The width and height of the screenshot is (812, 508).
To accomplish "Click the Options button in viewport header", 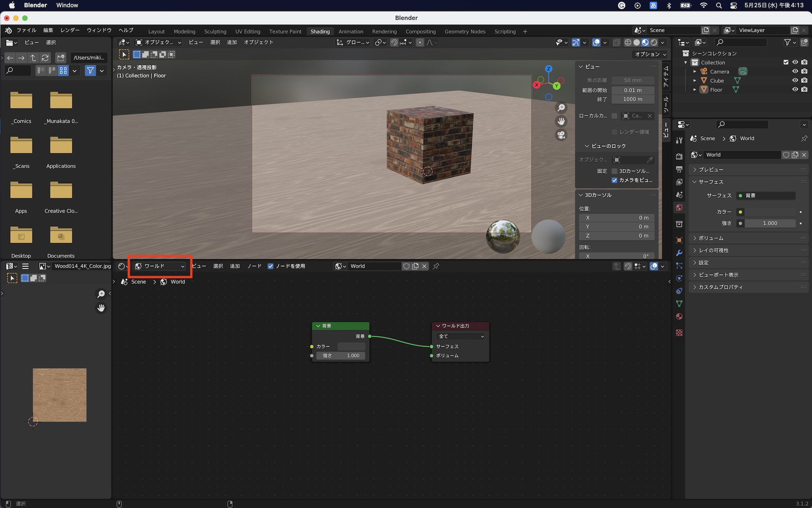I will tap(650, 54).
